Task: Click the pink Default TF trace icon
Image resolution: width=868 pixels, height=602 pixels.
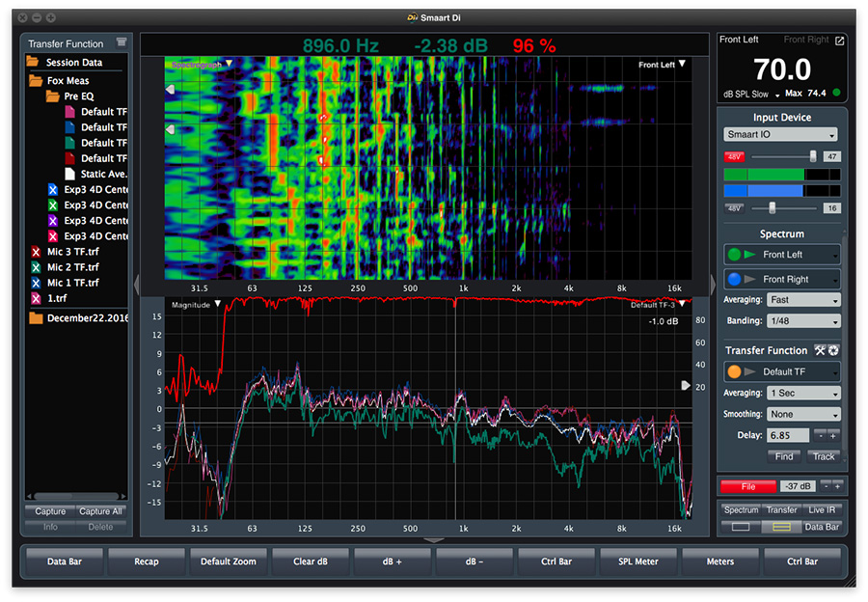Action: click(x=69, y=112)
